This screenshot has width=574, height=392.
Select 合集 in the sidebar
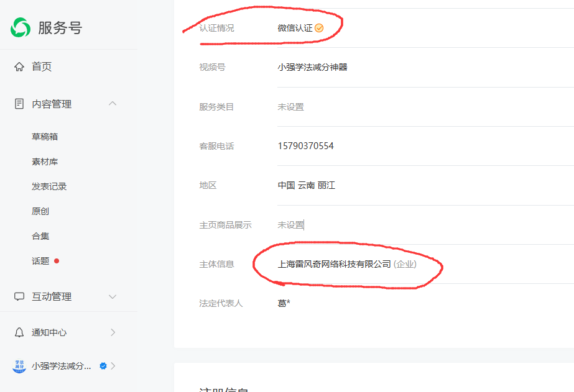(40, 236)
